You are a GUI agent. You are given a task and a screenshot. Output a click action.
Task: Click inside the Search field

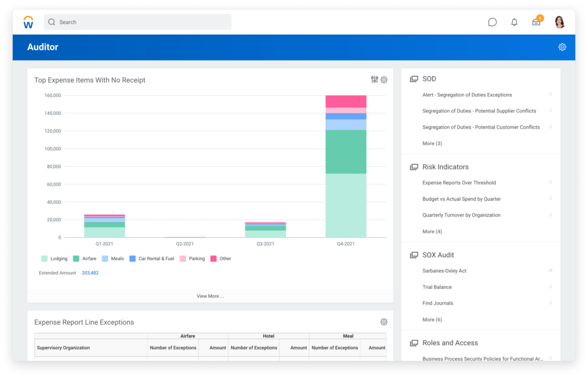pyautogui.click(x=137, y=22)
